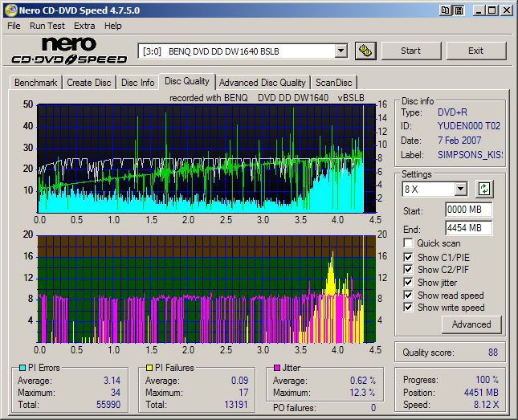Image resolution: width=518 pixels, height=420 pixels.
Task: Click the PI Errors average 3.14
Action: 112,381
